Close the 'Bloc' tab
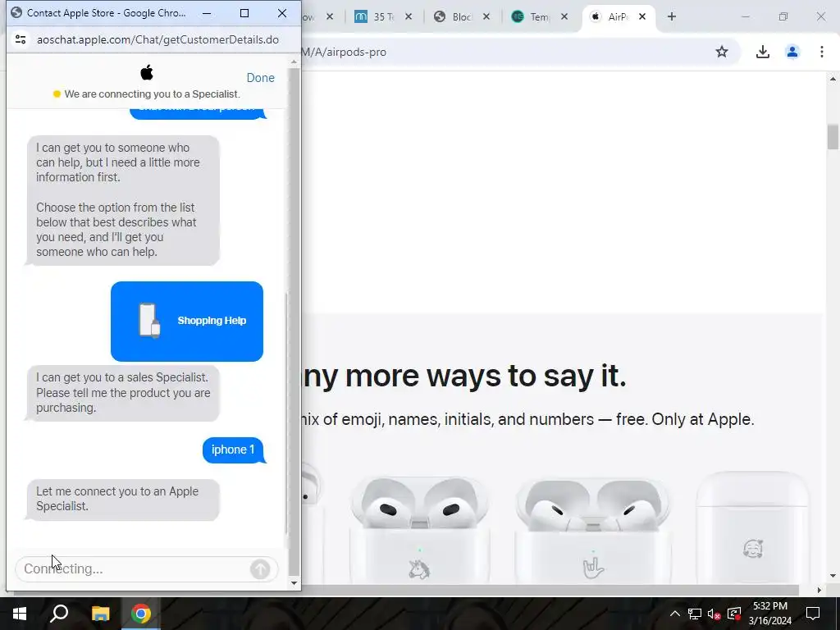The image size is (840, 630). (486, 17)
